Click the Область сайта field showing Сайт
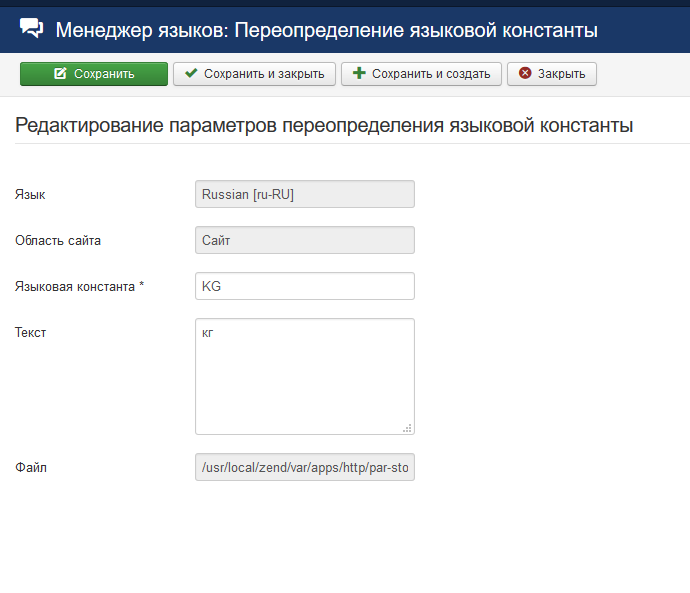This screenshot has height=593, width=690. click(x=305, y=240)
